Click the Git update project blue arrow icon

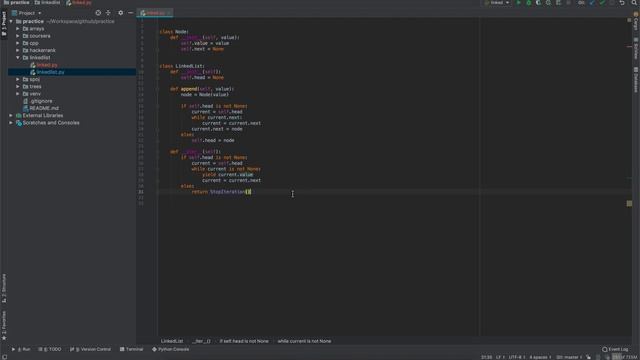592,3
